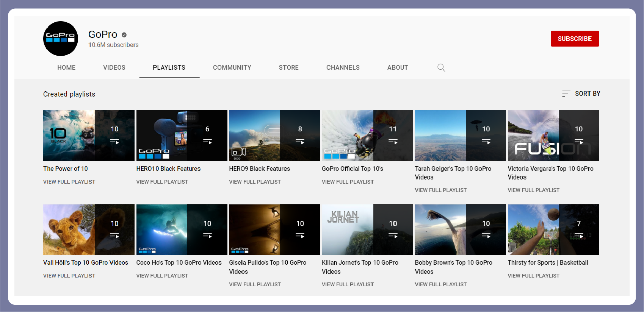View full playlist for HERO10 Black Features

pyautogui.click(x=162, y=182)
